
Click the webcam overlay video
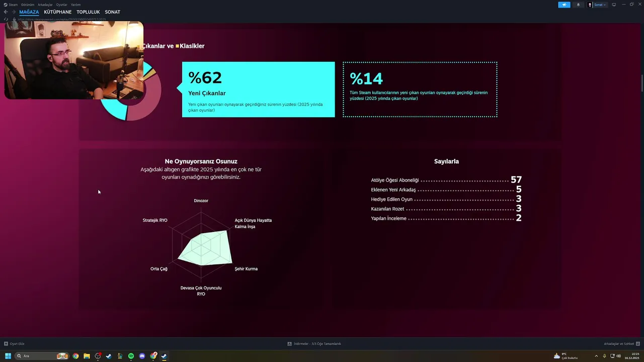click(x=73, y=60)
